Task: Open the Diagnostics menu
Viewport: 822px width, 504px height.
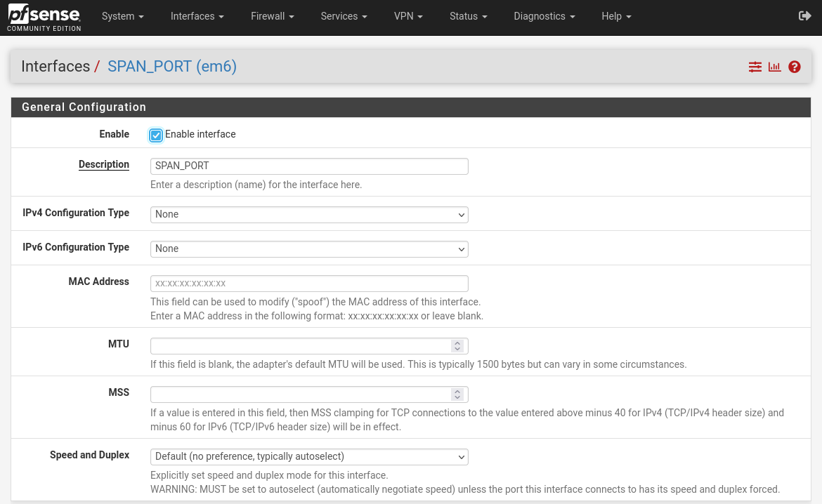Action: (544, 16)
